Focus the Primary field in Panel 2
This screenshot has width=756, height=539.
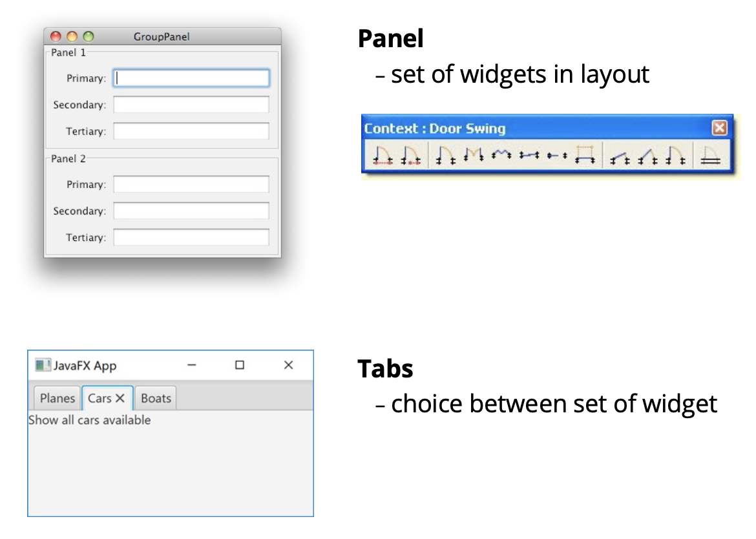coord(191,184)
